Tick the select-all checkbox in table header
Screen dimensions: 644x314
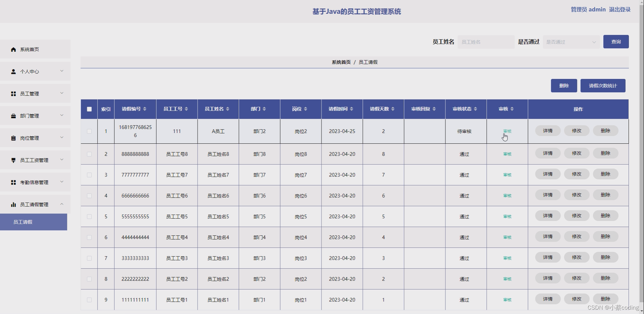click(89, 109)
